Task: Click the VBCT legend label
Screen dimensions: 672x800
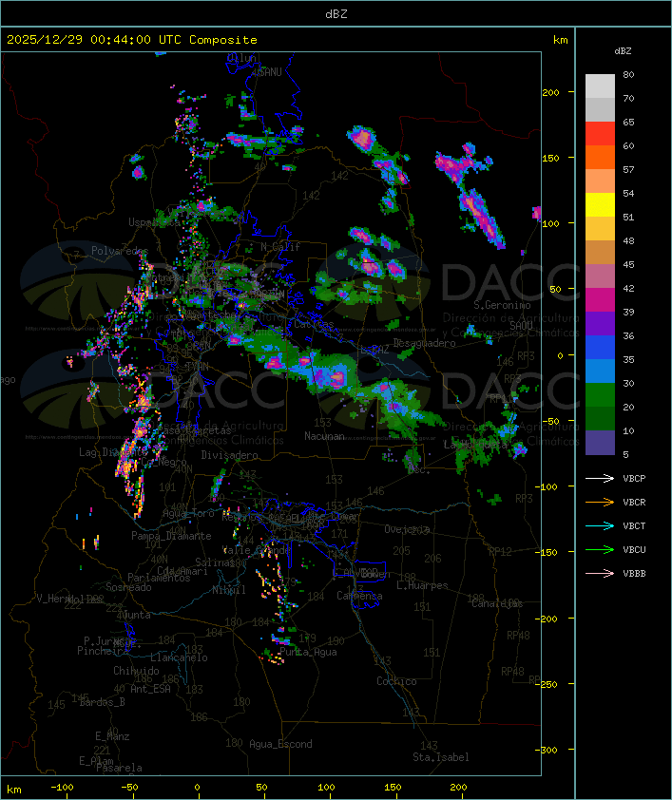Action: pos(634,525)
